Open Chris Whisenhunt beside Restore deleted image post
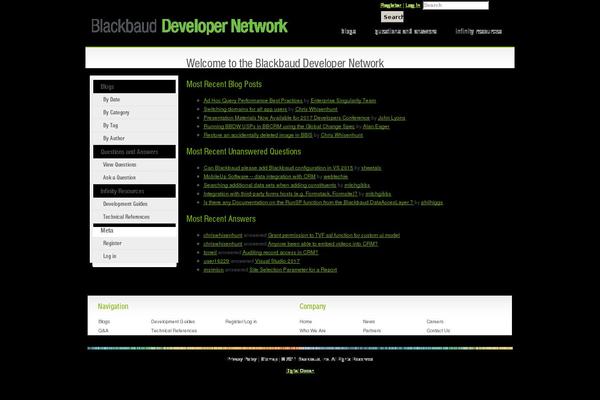 342,135
